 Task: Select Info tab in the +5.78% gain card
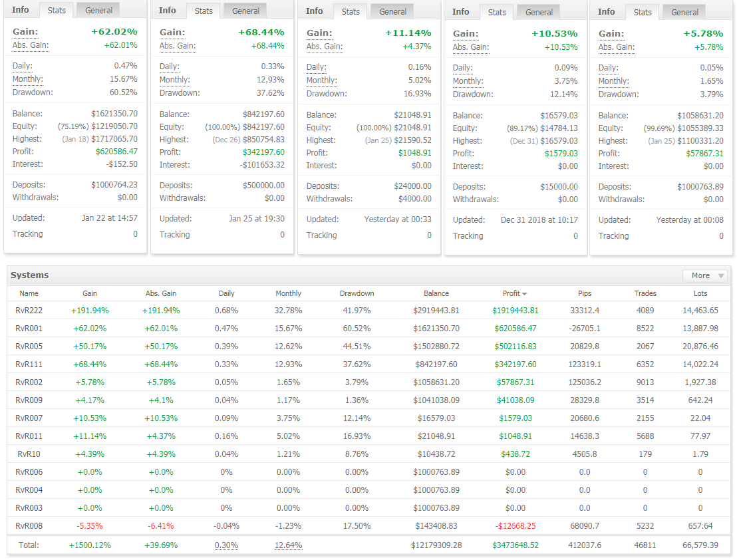point(607,12)
